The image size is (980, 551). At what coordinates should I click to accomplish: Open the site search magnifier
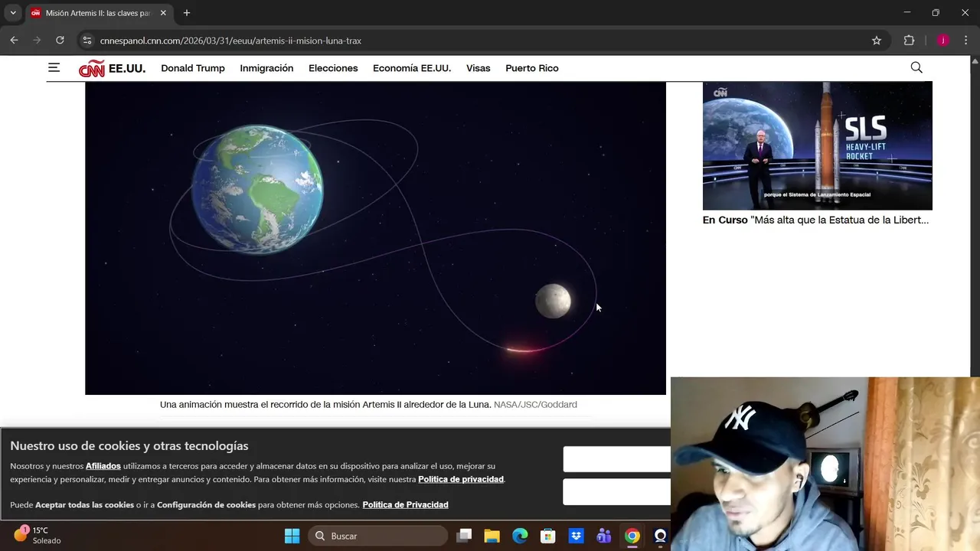click(916, 67)
